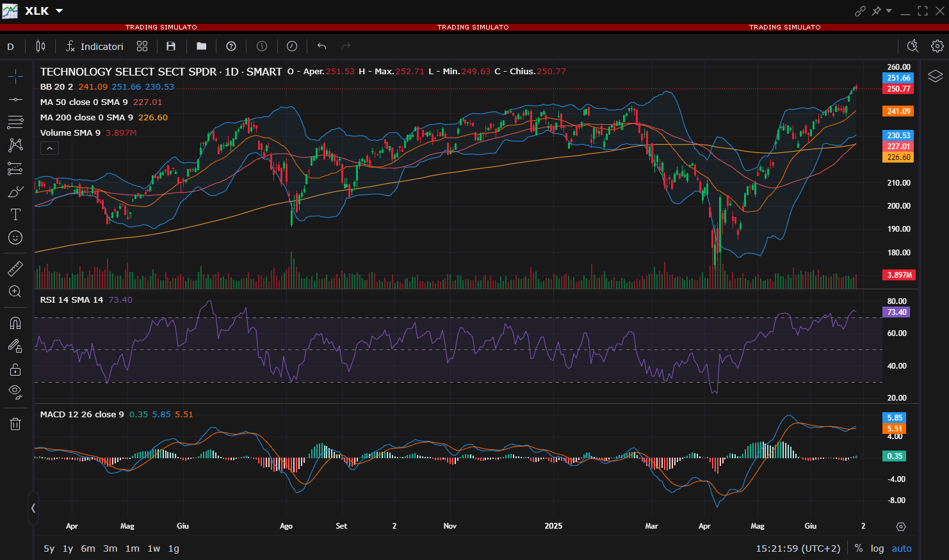Click the 5.85 MACD axis label

click(x=895, y=418)
